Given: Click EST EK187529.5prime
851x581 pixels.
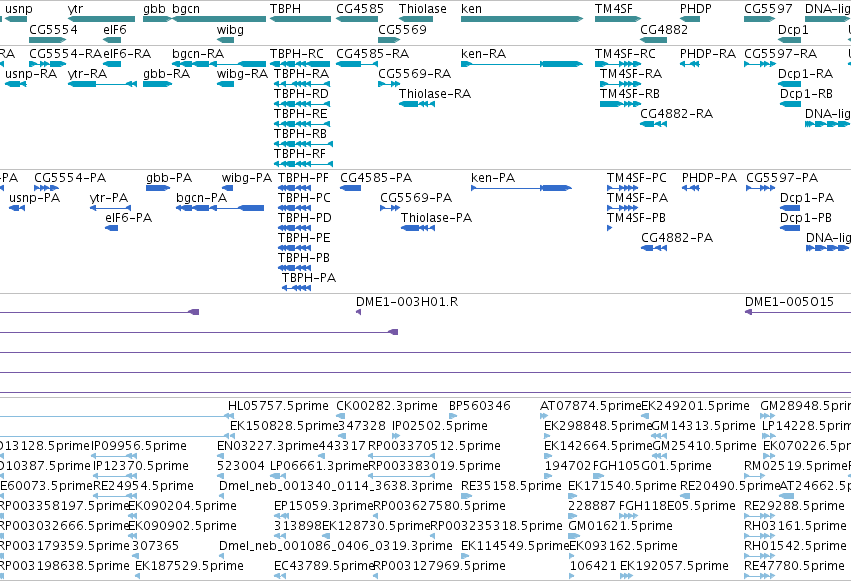Looking at the screenshot, I should click(189, 565).
